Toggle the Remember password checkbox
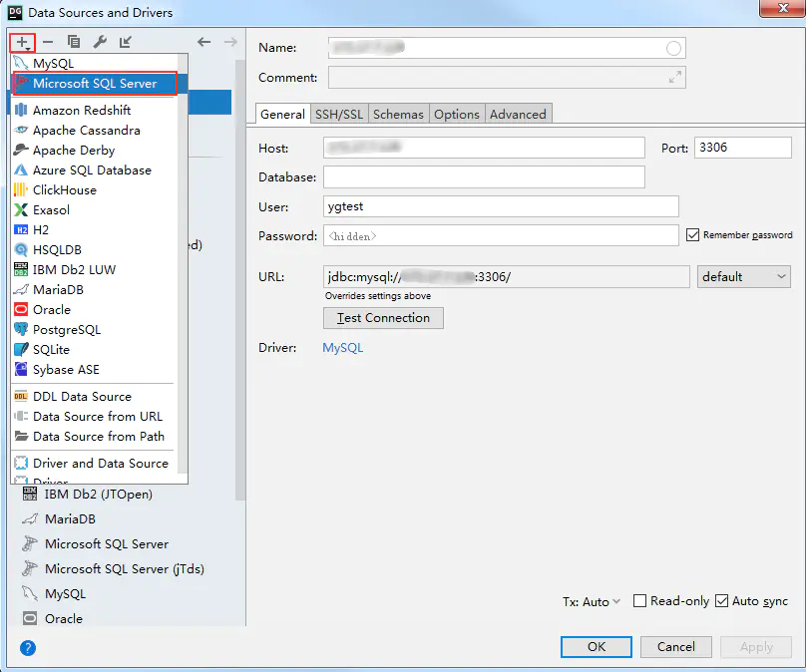The width and height of the screenshot is (806, 672). [693, 234]
